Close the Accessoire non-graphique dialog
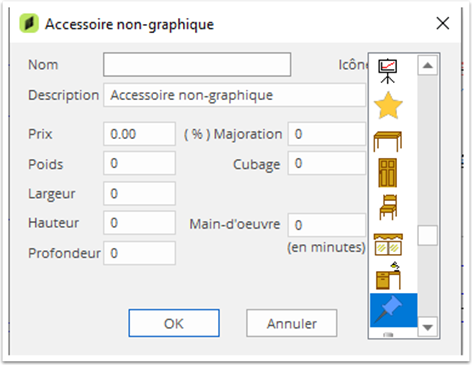Screen dimensions: 472x365 point(443,23)
